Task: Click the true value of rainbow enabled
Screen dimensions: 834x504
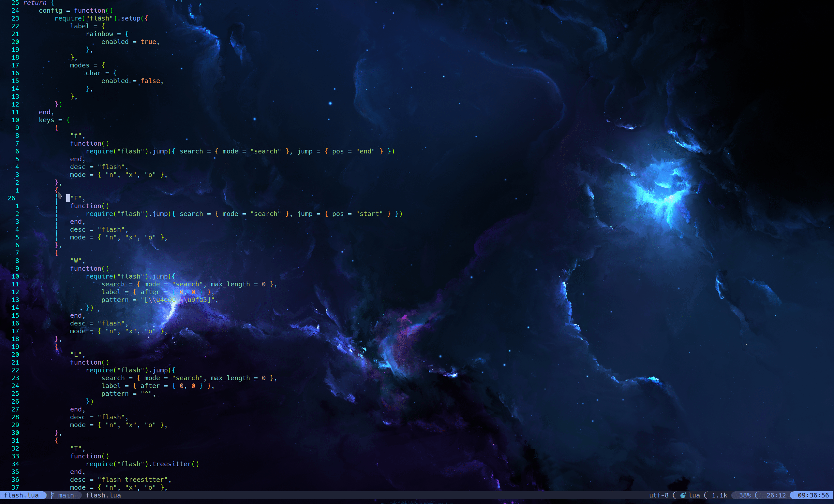Action: 148,42
